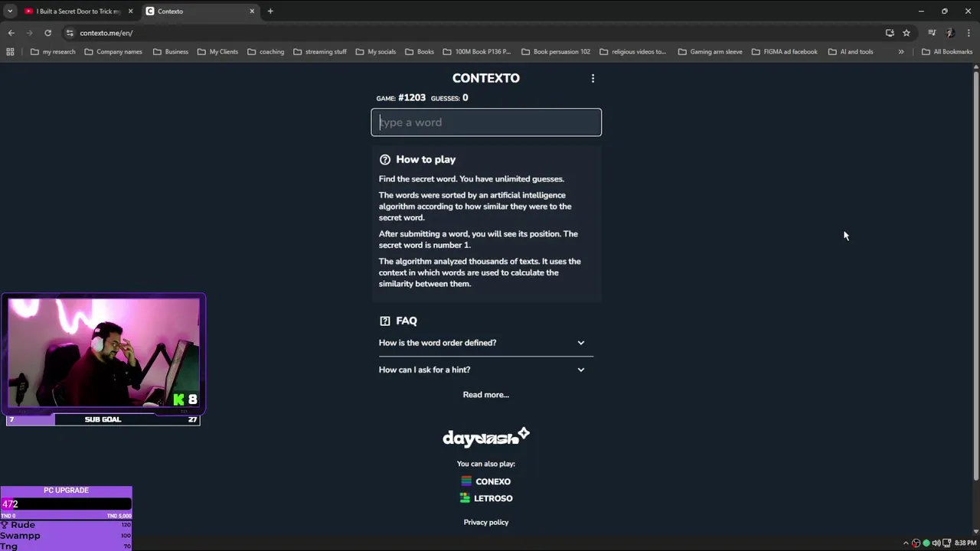This screenshot has height=551, width=980.
Task: Bookmark this page with star icon
Action: [906, 33]
